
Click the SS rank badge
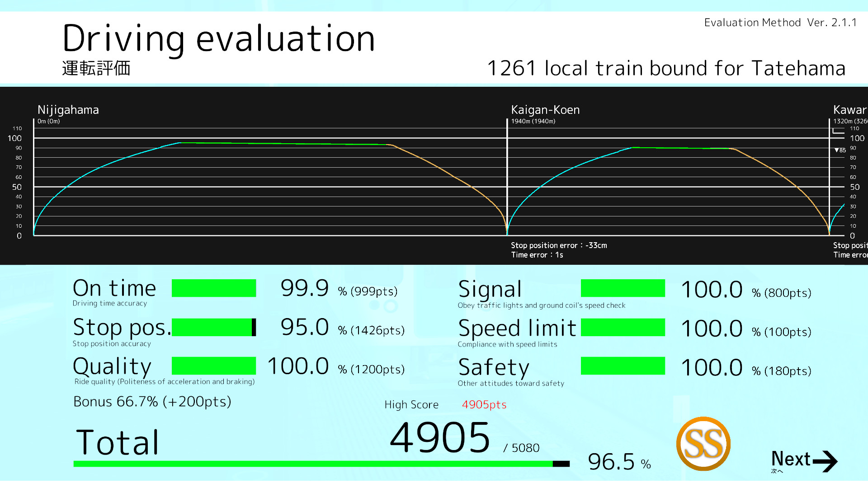[x=703, y=444]
